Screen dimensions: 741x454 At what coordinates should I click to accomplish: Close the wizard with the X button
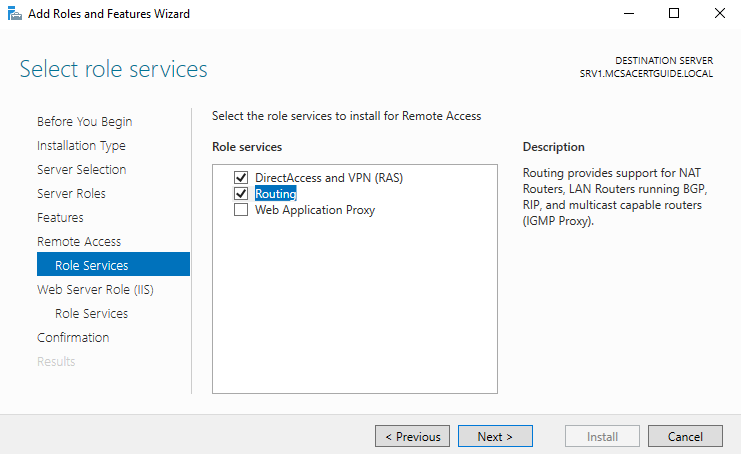tap(719, 14)
